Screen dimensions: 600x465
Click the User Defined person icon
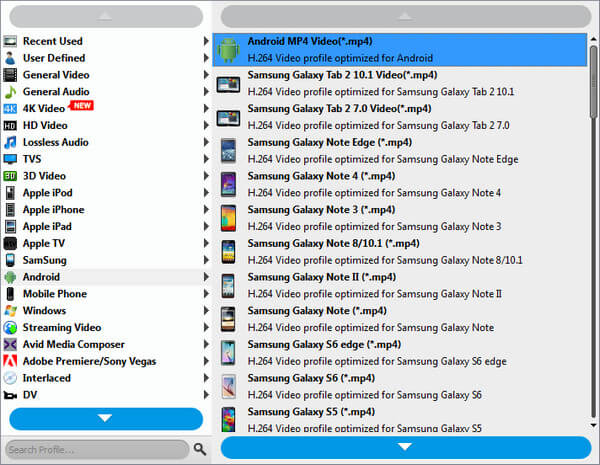pyautogui.click(x=10, y=58)
